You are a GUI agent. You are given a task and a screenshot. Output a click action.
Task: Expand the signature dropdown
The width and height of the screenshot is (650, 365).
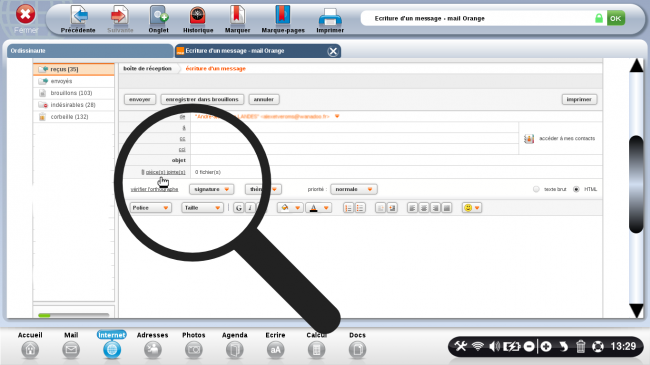point(211,189)
